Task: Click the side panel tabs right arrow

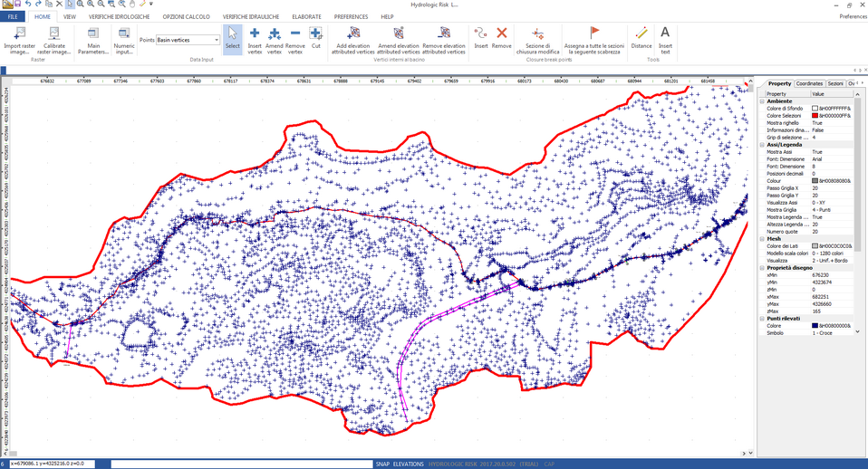Action: click(x=862, y=83)
